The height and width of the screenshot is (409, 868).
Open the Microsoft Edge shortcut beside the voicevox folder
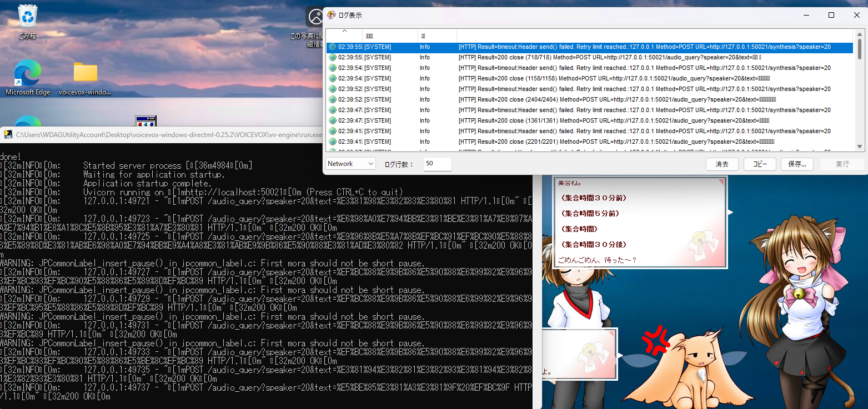point(28,78)
